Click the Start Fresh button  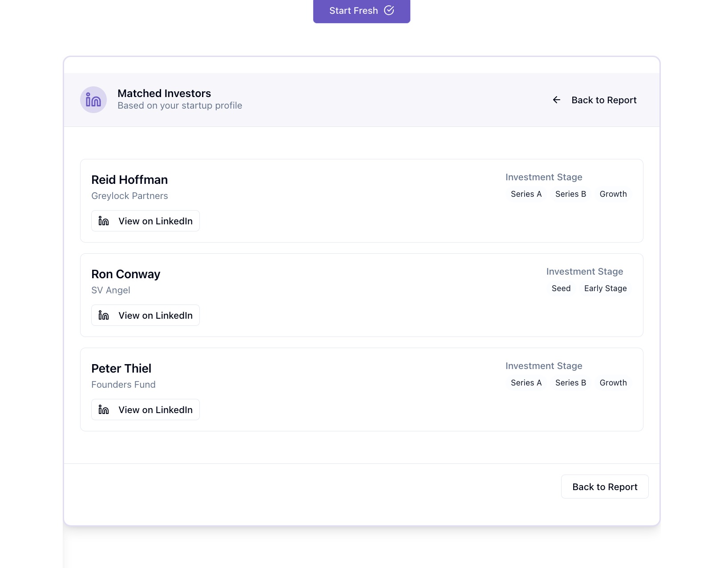(361, 11)
